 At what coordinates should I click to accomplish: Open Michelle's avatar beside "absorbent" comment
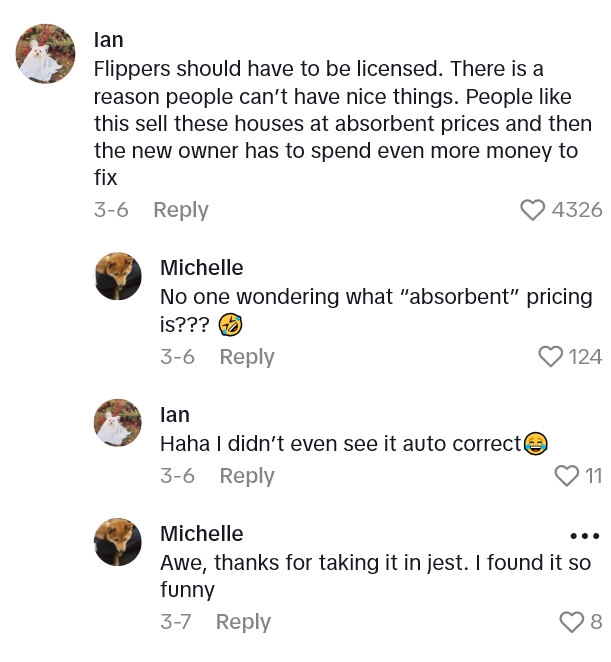point(118,276)
